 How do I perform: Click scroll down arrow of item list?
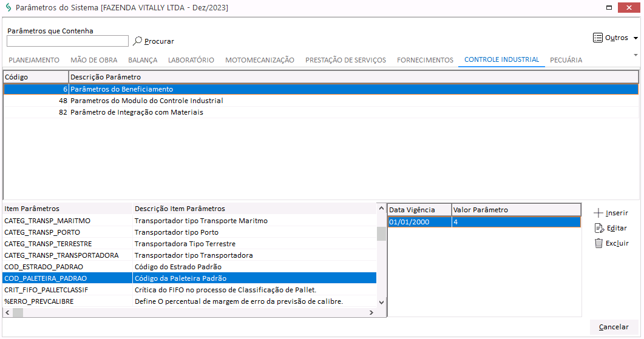382,303
